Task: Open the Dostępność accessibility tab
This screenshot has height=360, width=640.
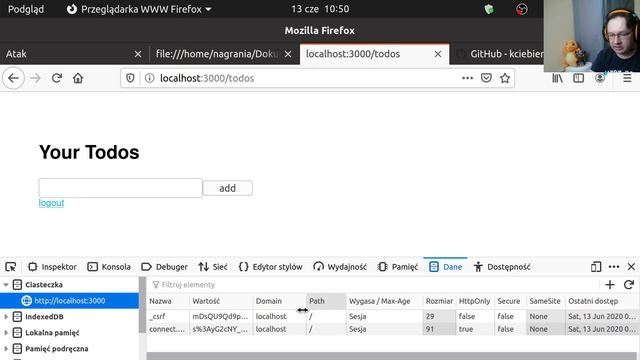Action: pyautogui.click(x=502, y=267)
